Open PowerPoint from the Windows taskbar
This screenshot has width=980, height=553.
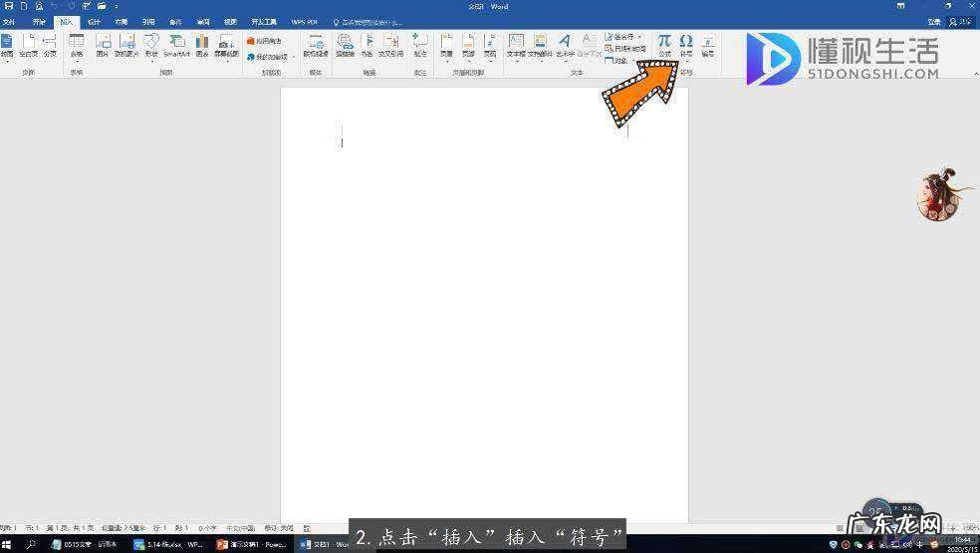pos(252,545)
